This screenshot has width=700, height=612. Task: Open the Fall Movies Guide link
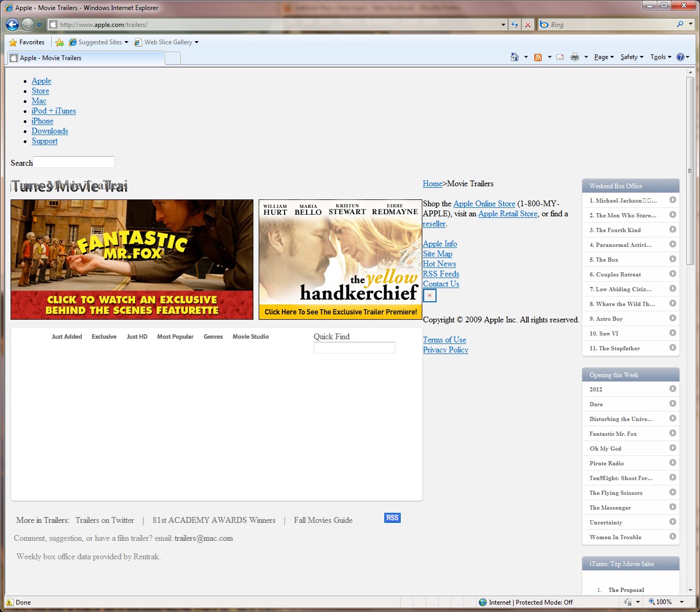coord(323,520)
